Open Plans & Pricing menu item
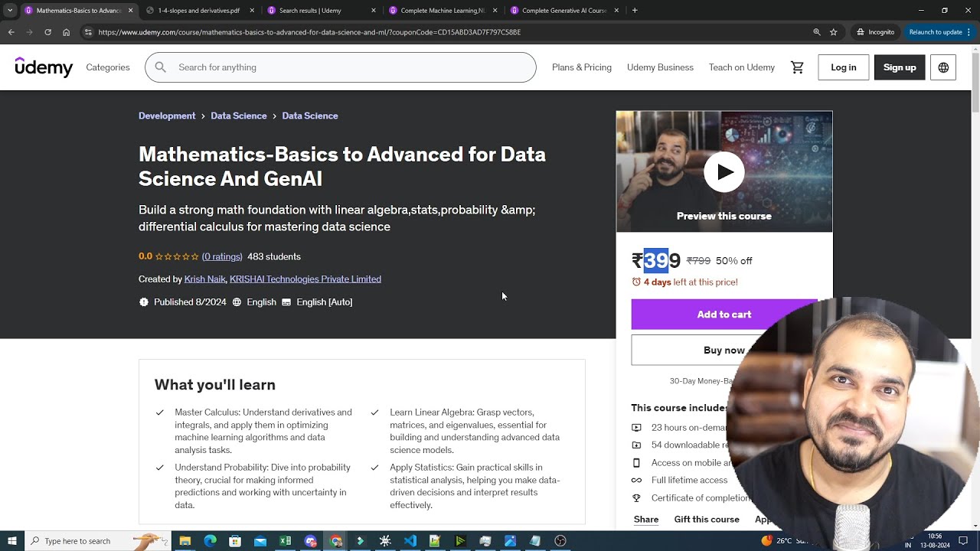The image size is (980, 551). click(x=581, y=67)
